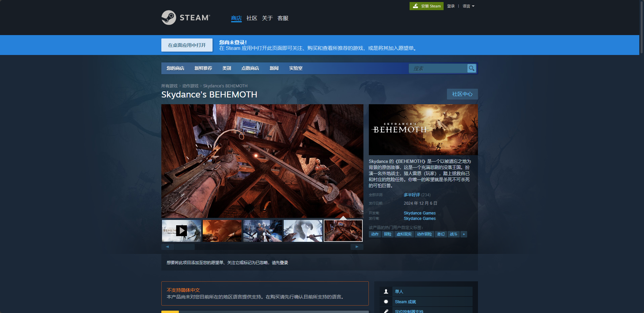Open the 关于 about menu
Screen dimensions: 644x313
pos(267,18)
